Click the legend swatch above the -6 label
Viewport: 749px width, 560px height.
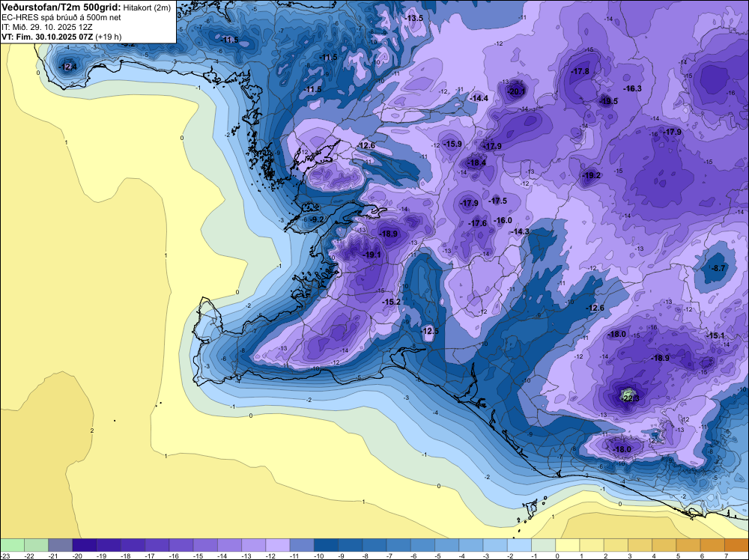tap(422, 545)
